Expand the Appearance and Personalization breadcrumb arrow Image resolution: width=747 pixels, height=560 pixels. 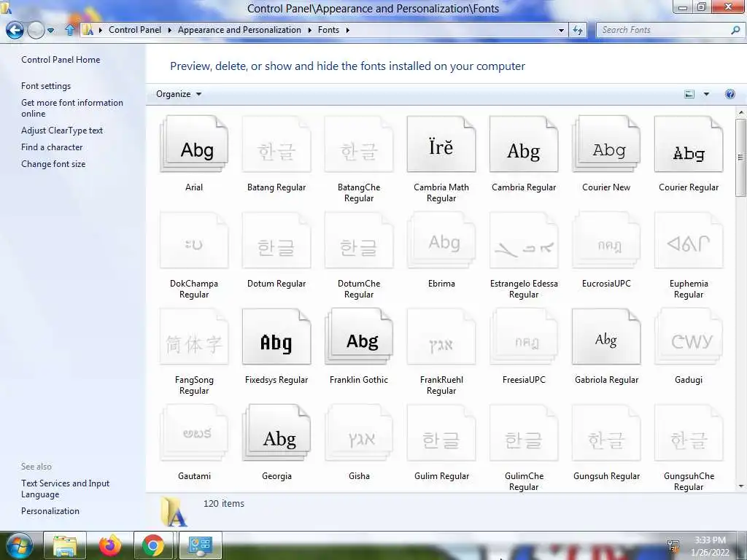coord(309,30)
